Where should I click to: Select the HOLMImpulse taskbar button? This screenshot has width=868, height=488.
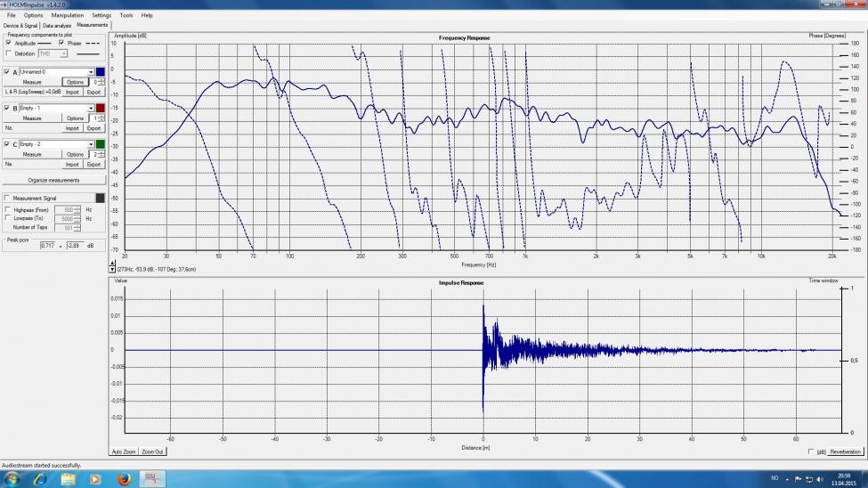click(151, 479)
